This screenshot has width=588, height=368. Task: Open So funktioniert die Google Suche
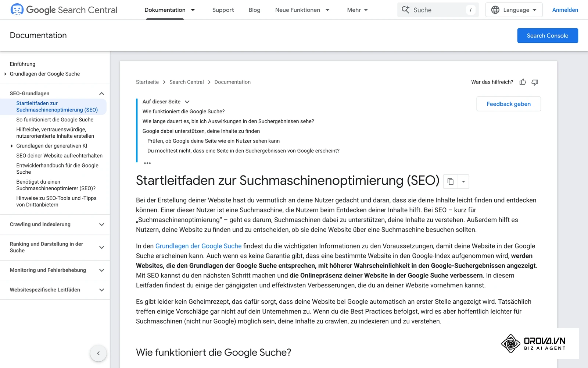55,120
